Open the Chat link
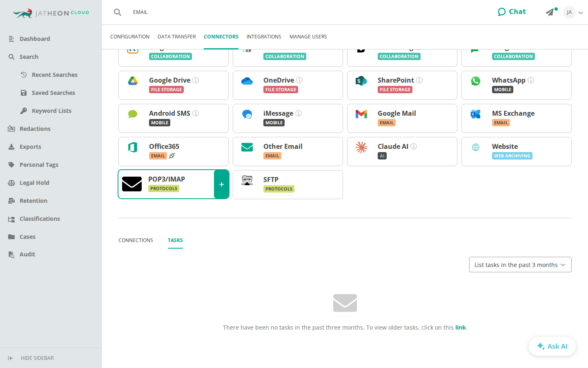Viewport: 588px width, 368px height. [x=512, y=12]
